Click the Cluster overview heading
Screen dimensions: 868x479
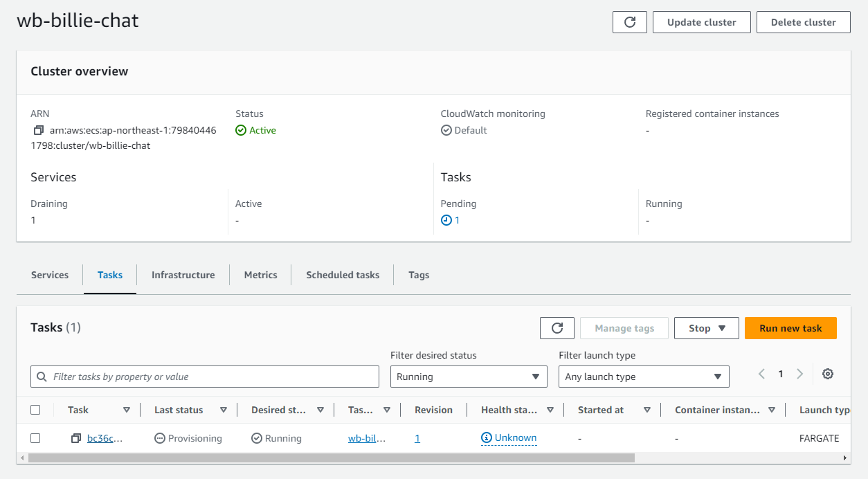tap(80, 71)
